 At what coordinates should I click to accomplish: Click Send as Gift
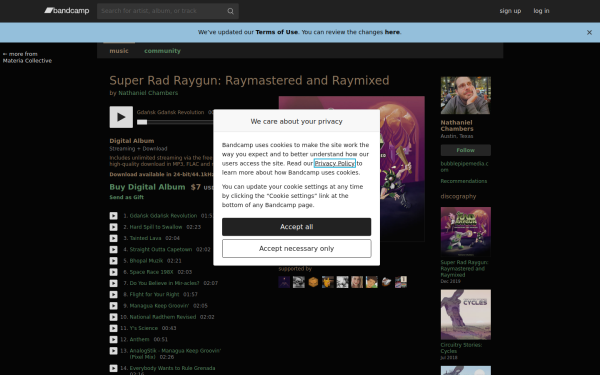(x=127, y=197)
